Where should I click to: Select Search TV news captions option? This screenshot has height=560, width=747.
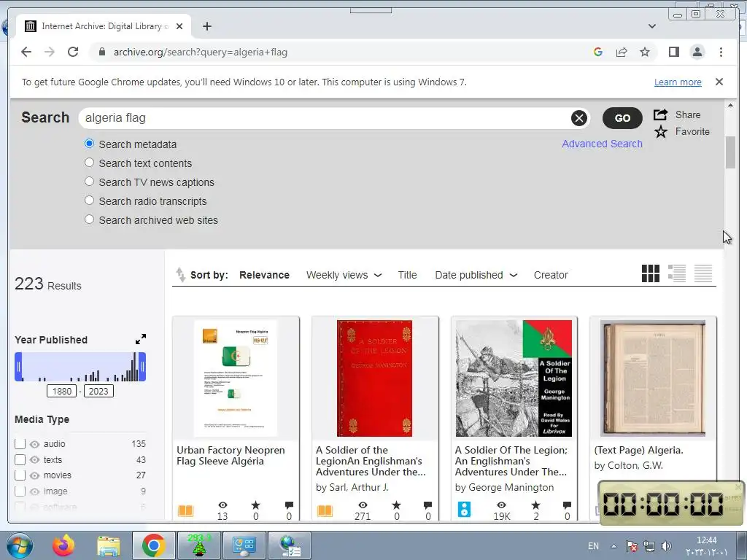89,182
